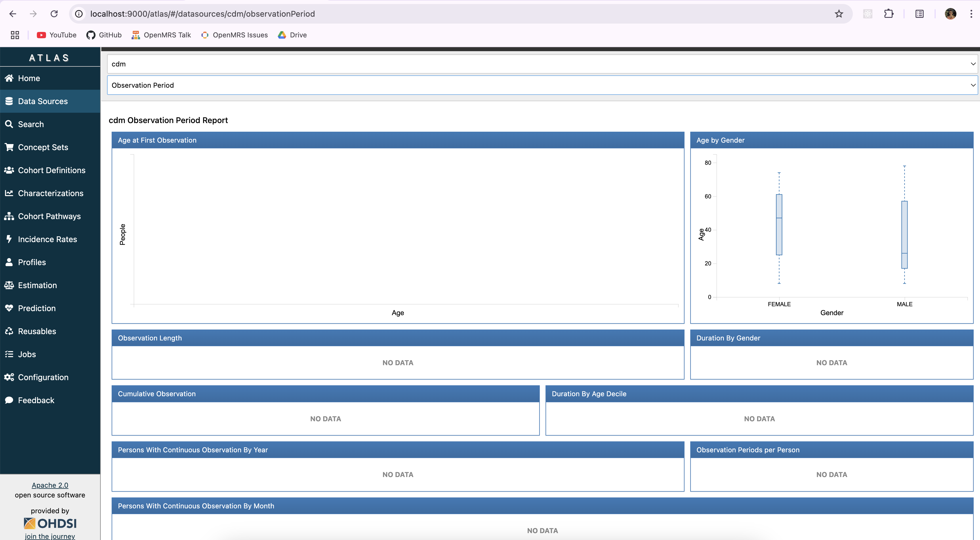Click the Observation Periods per Person header

(832, 449)
